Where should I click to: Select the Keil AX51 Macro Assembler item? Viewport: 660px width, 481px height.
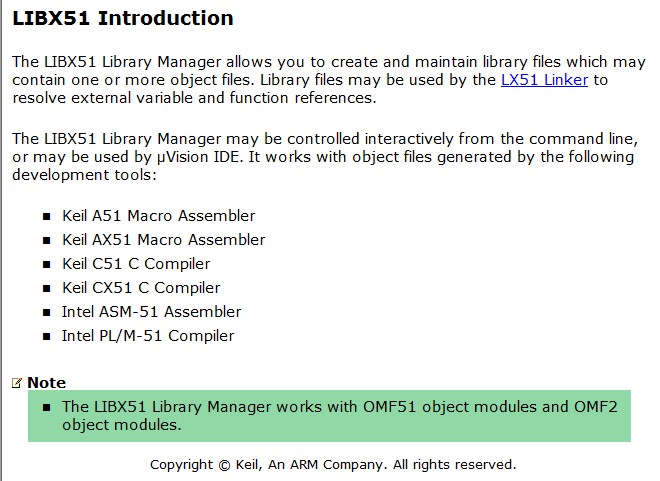tap(164, 240)
